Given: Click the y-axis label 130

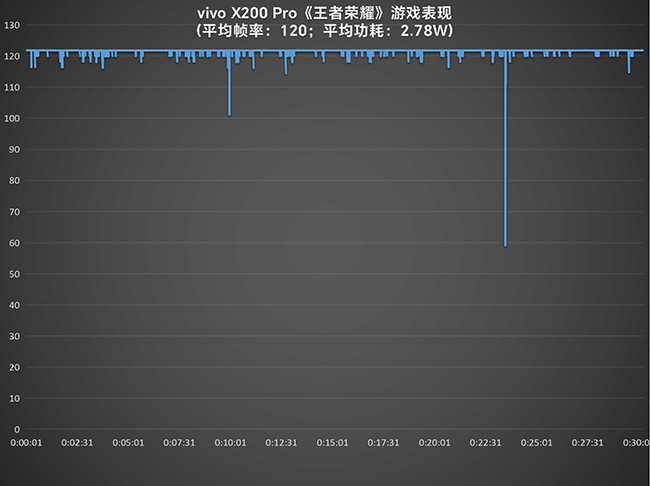Looking at the screenshot, I should point(12,25).
